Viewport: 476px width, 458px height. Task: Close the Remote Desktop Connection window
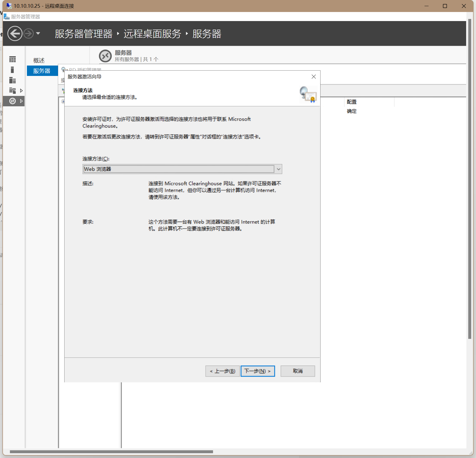464,6
